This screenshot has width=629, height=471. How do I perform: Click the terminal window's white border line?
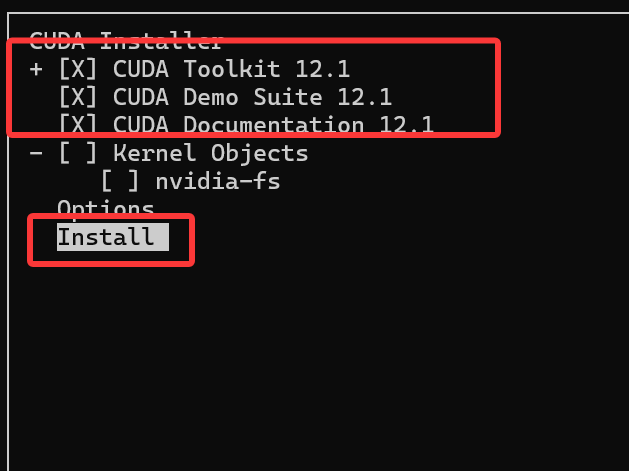click(x=317, y=13)
